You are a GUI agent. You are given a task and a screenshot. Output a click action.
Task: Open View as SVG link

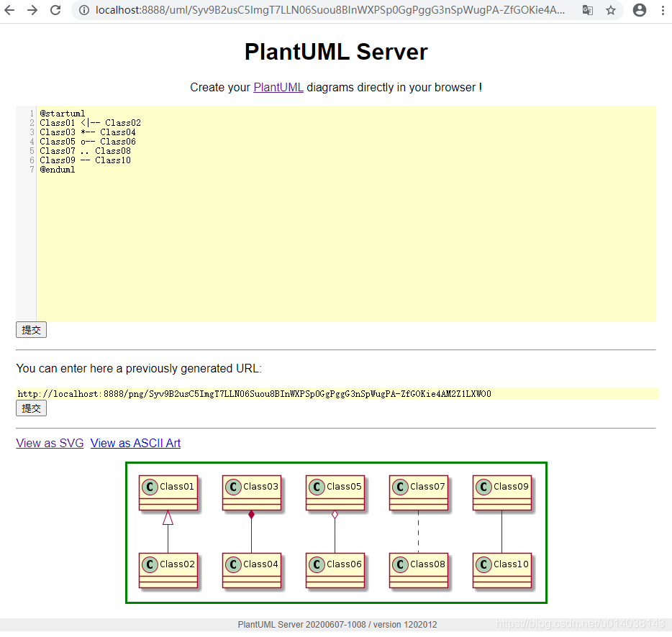50,443
